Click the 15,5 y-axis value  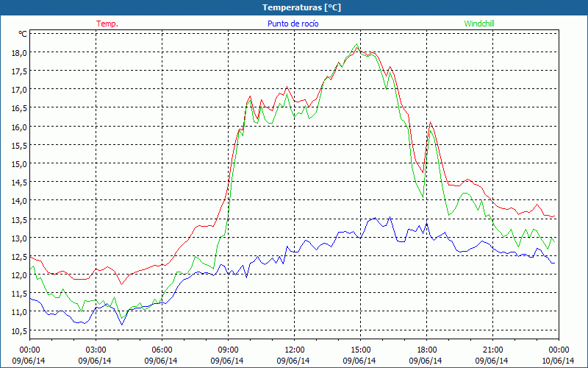point(20,145)
